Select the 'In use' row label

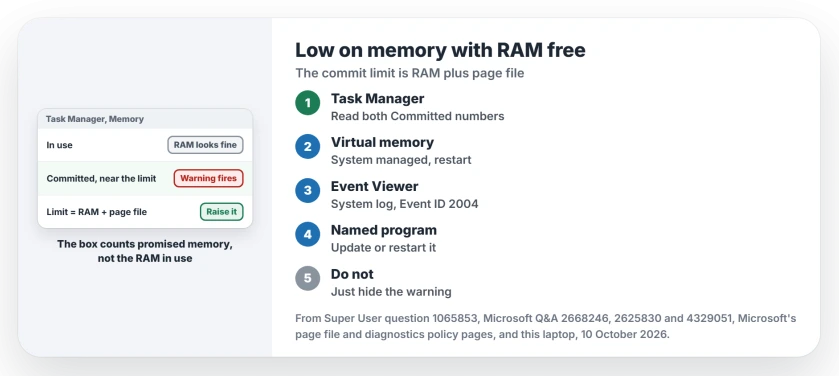[x=59, y=145]
